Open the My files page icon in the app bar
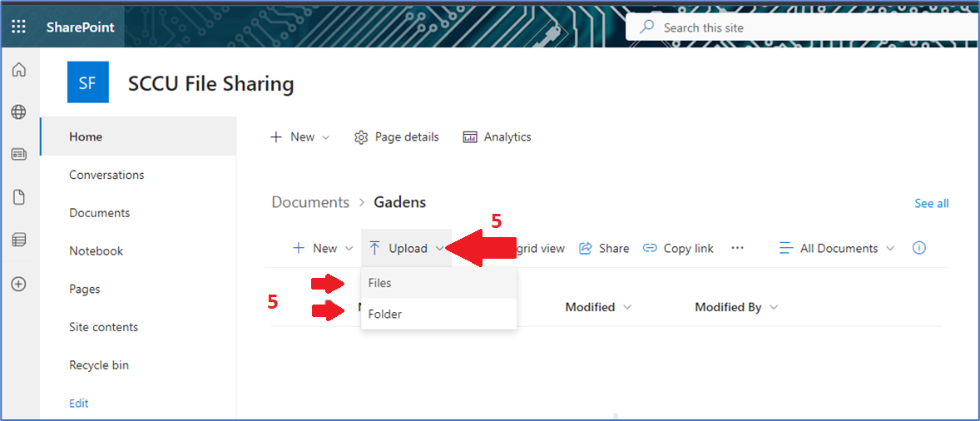Screen dimensions: 980x421 [19, 197]
